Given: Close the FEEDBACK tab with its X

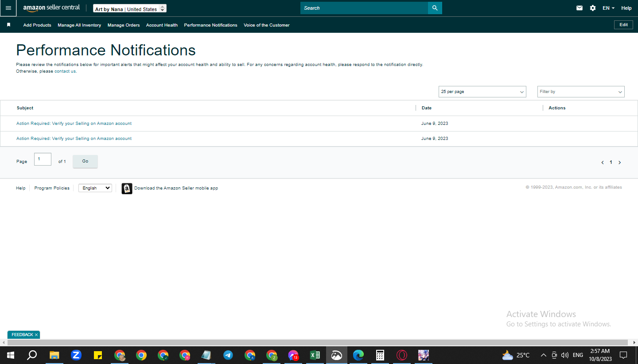Looking at the screenshot, I should [36, 335].
